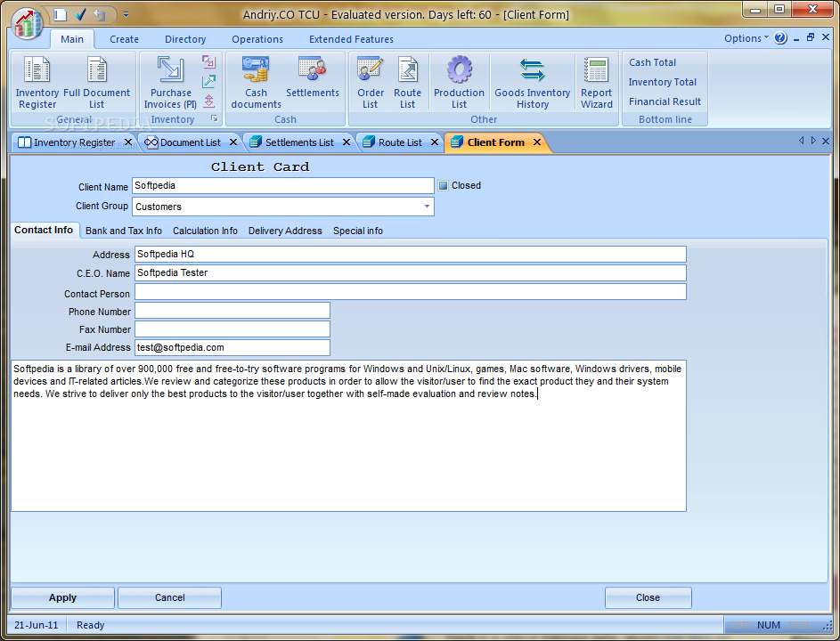This screenshot has width=840, height=641.
Task: Click inside the notes description text area
Action: pos(349,436)
